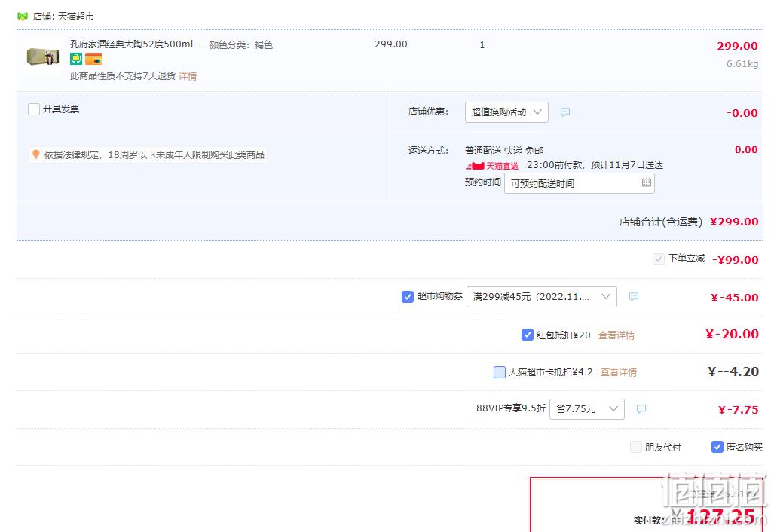
Task: Click the 运送方式 label
Action: [429, 151]
